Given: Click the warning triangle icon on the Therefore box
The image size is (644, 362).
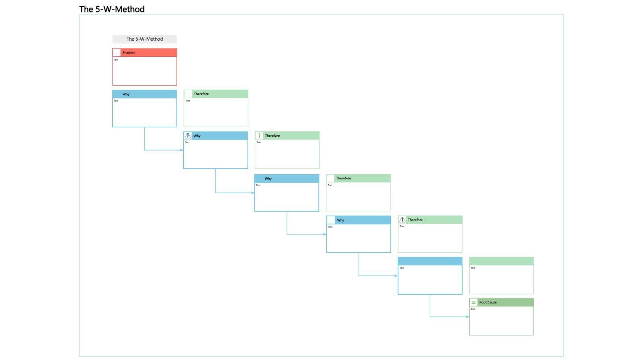Looking at the screenshot, I should (x=402, y=220).
